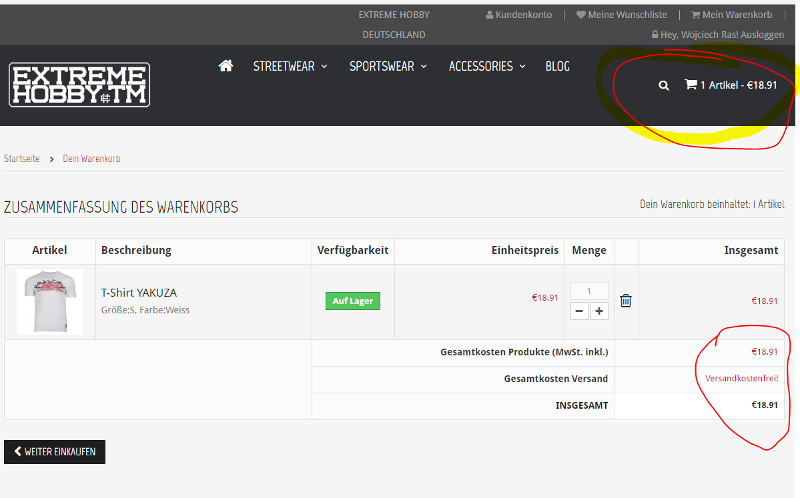Click the EXTREME HOBBY DEUTSCHLAND header text

tap(394, 24)
